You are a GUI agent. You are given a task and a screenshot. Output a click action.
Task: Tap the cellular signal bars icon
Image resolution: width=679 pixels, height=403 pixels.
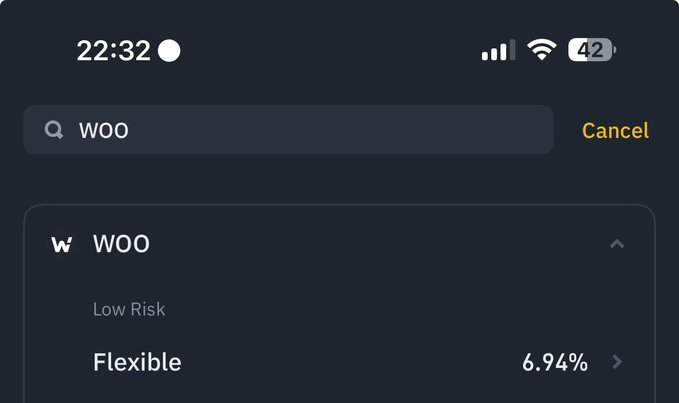pos(498,50)
